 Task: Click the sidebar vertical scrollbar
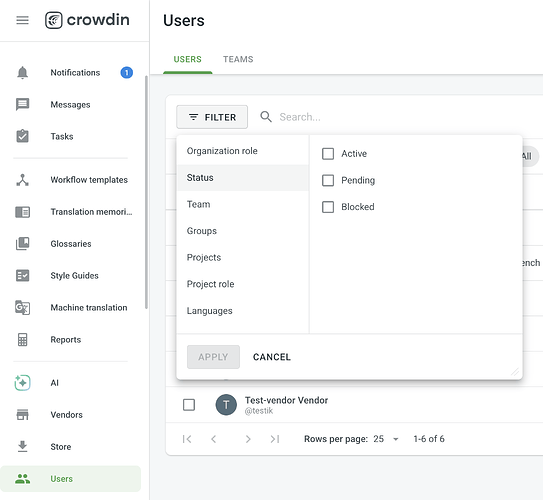146,192
